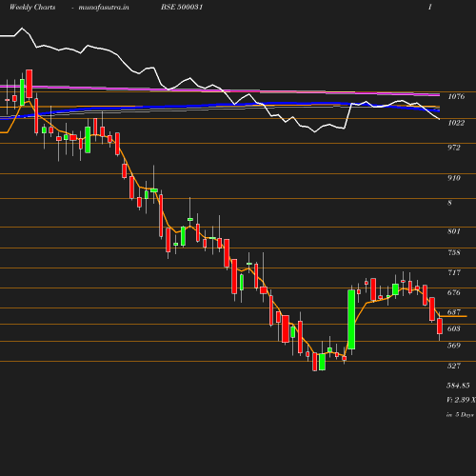Screen dimensions: 476x476
Task: Select the 637 price axis label
Action: click(454, 312)
